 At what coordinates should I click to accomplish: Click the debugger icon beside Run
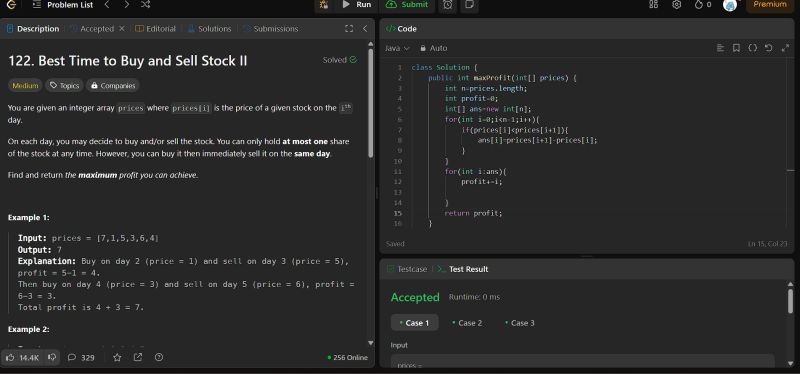coord(323,5)
